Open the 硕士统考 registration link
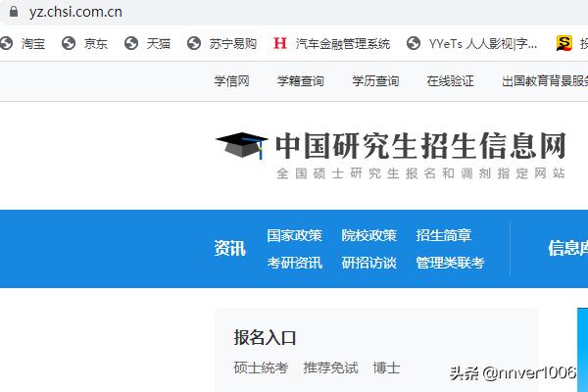 click(261, 367)
